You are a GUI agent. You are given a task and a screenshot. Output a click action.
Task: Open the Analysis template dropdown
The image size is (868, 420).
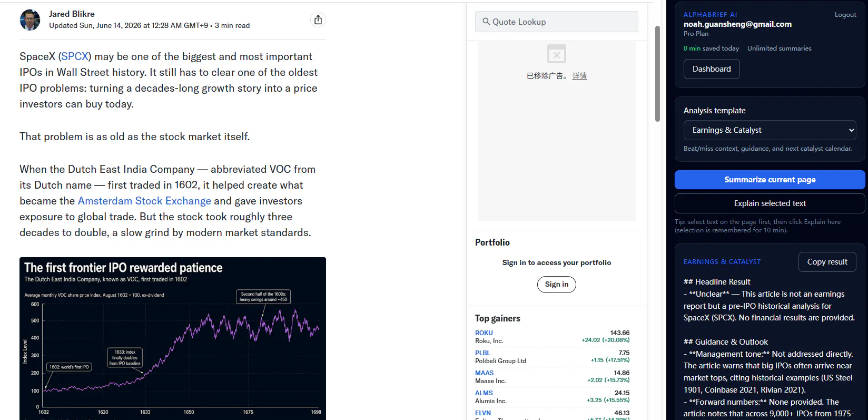click(x=770, y=130)
